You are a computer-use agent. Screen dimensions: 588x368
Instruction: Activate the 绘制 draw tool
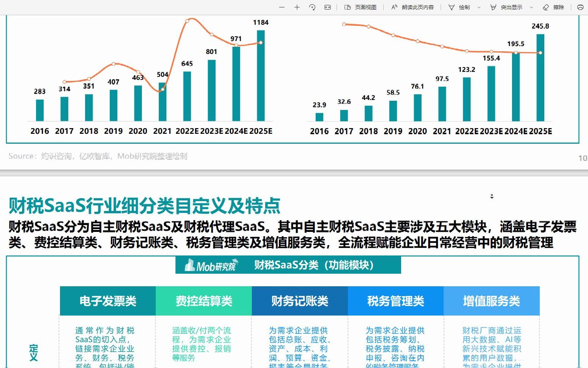[x=459, y=7]
